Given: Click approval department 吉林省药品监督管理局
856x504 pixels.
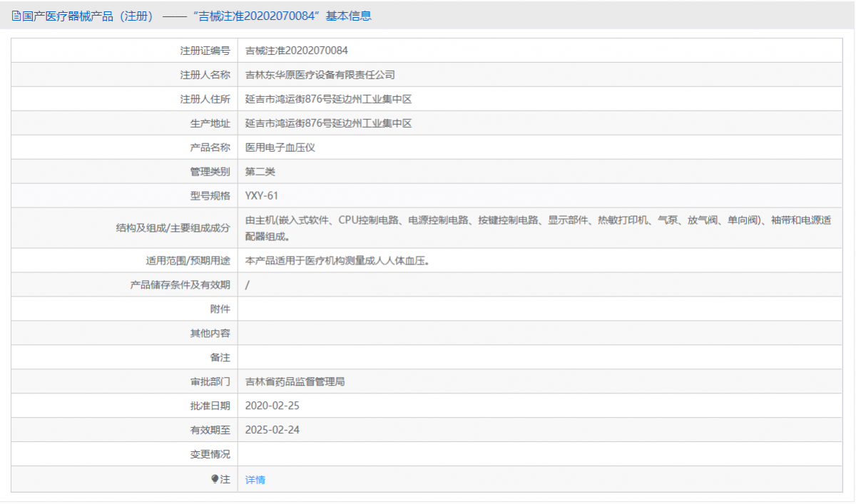Looking at the screenshot, I should tap(295, 382).
